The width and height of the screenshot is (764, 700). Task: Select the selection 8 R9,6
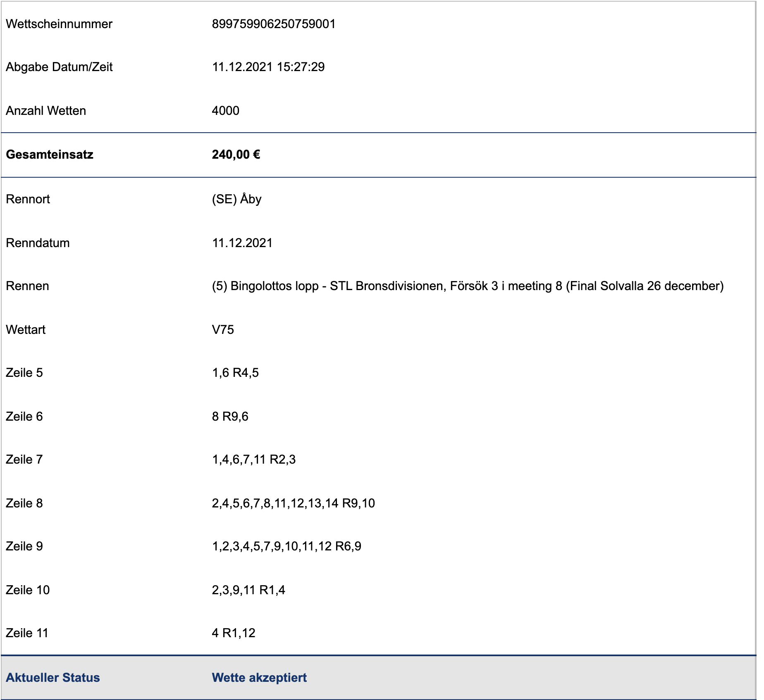(230, 417)
